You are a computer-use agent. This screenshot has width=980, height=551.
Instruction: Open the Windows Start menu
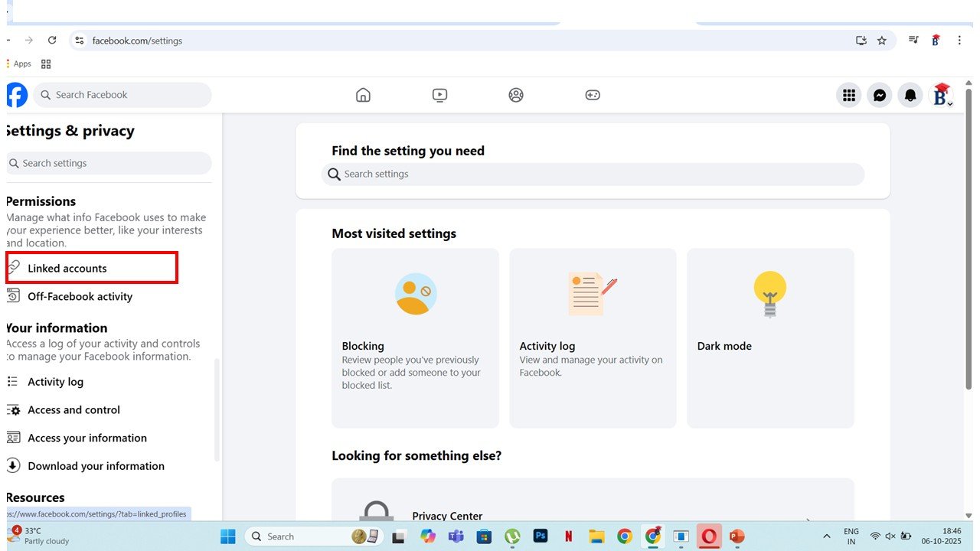(227, 536)
